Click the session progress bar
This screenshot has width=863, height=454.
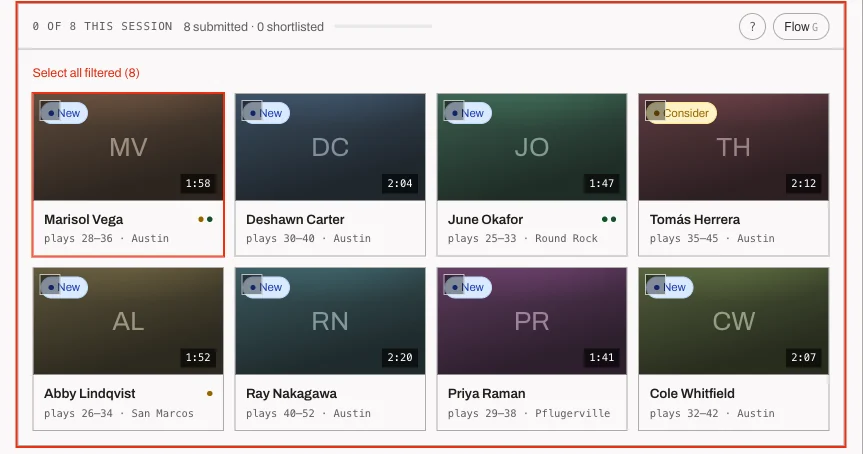coord(383,26)
